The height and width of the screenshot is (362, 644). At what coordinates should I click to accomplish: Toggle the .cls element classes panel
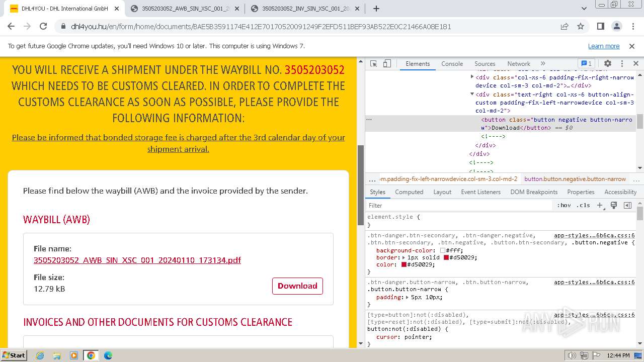[x=584, y=205]
